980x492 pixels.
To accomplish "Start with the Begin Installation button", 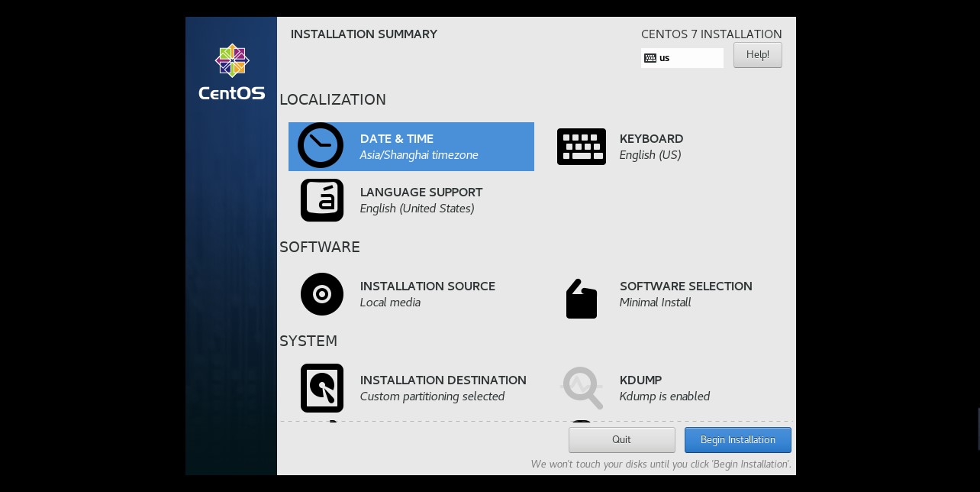I will click(738, 440).
